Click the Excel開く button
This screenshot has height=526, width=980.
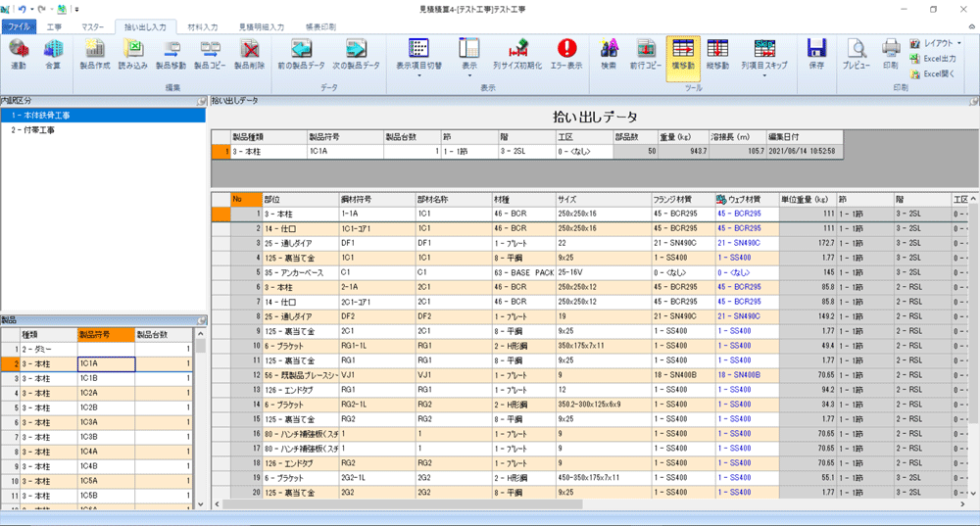coord(936,72)
